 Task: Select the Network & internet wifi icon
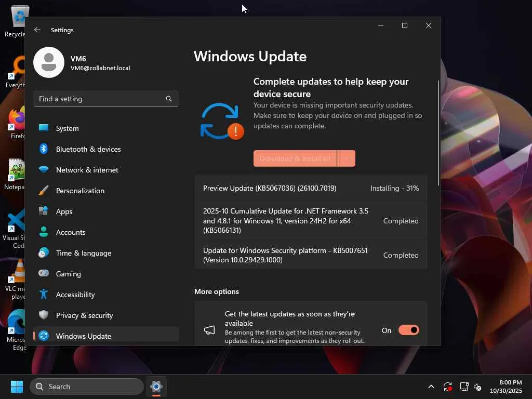pos(44,169)
